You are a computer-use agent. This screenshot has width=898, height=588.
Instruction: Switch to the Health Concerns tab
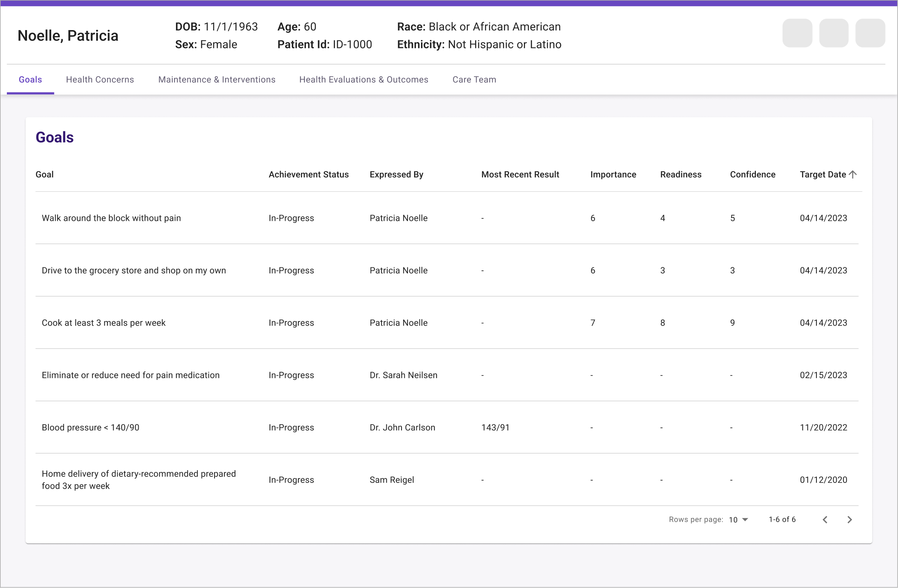pos(100,80)
